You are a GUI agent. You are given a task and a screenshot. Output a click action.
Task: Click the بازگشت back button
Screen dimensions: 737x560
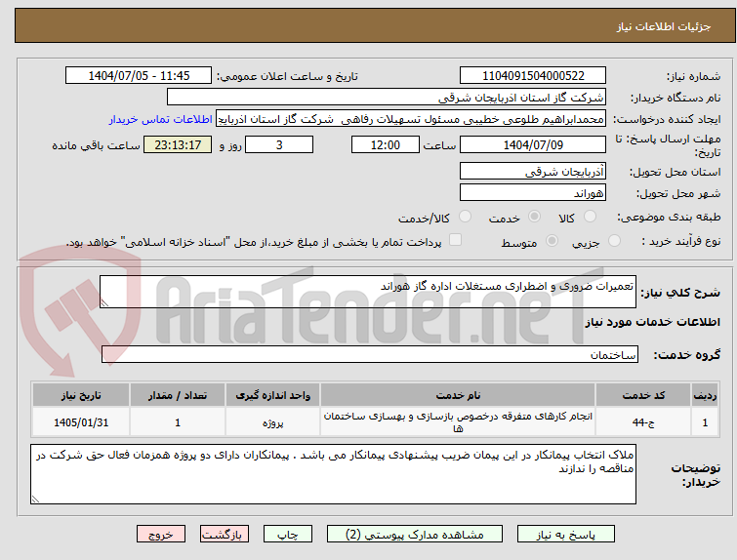pyautogui.click(x=225, y=535)
